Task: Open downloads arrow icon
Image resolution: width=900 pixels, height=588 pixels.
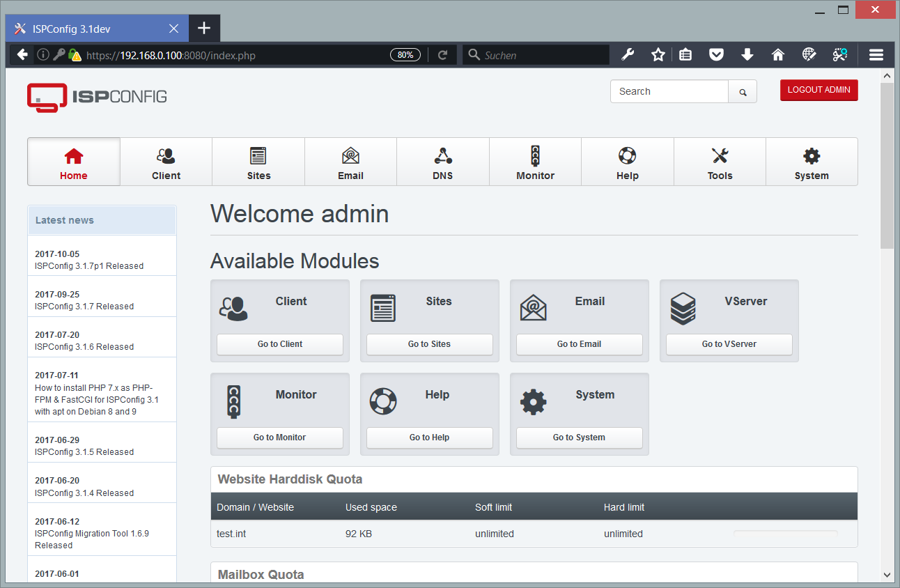Action: [747, 54]
